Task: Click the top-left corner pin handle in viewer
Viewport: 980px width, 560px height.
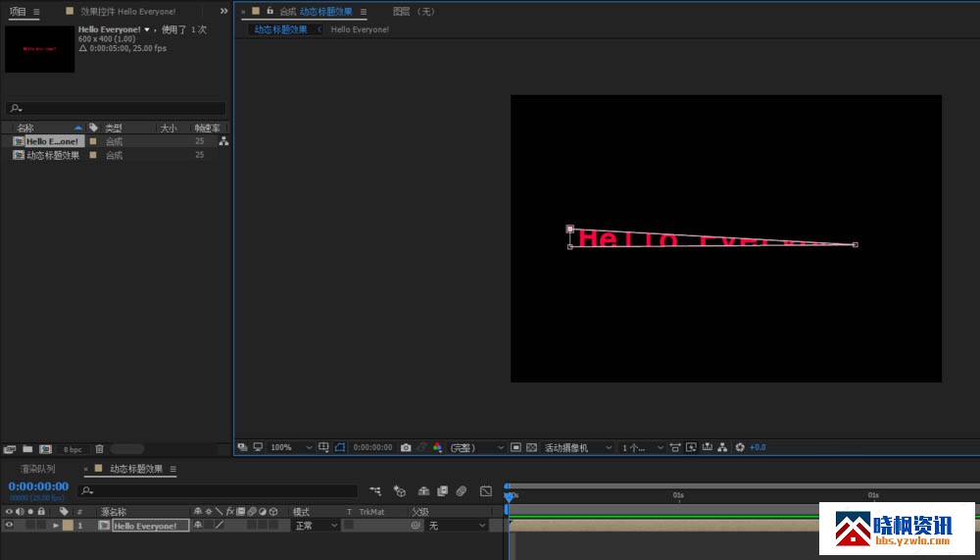Action: click(x=570, y=229)
